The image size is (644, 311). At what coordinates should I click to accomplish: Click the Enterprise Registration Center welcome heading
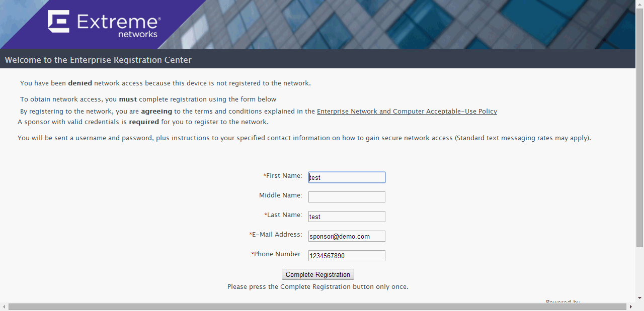pyautogui.click(x=98, y=60)
